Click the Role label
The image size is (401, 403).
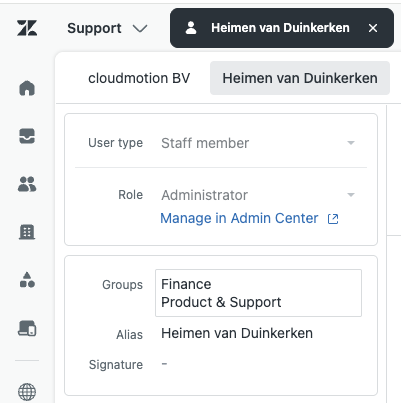(x=131, y=195)
